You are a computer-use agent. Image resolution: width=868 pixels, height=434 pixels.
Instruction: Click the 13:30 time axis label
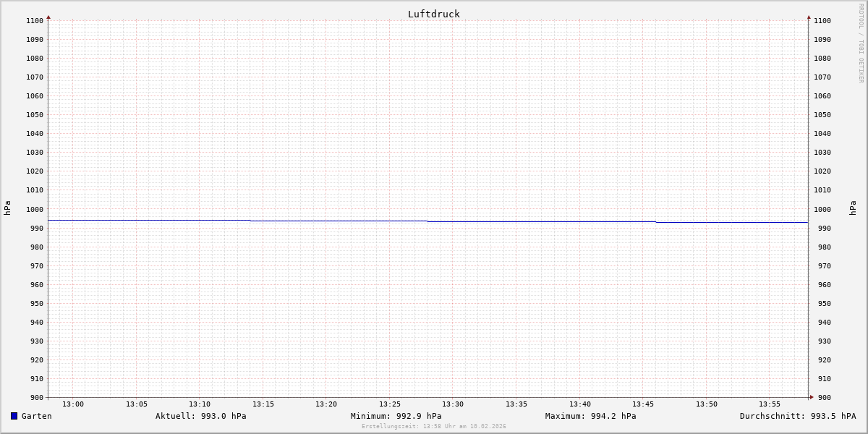453,404
